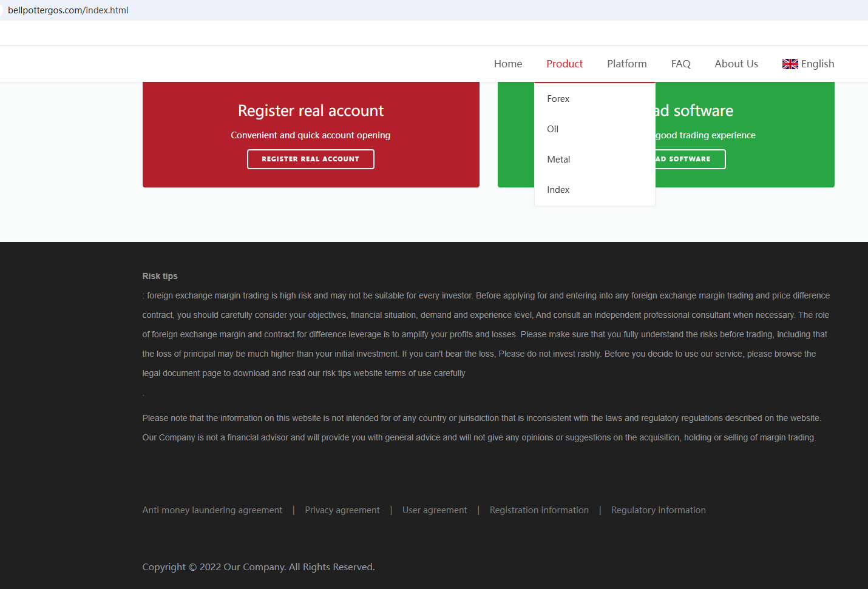Open the Platform nav item

point(626,64)
